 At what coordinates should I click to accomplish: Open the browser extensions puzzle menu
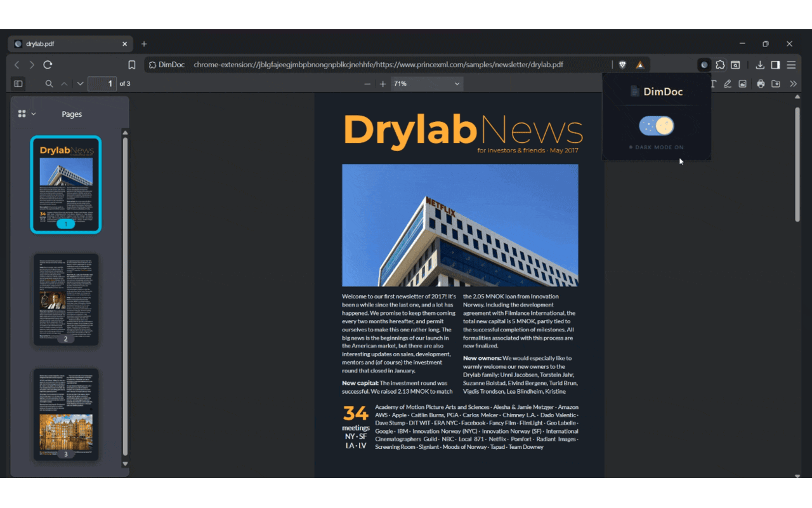point(720,65)
